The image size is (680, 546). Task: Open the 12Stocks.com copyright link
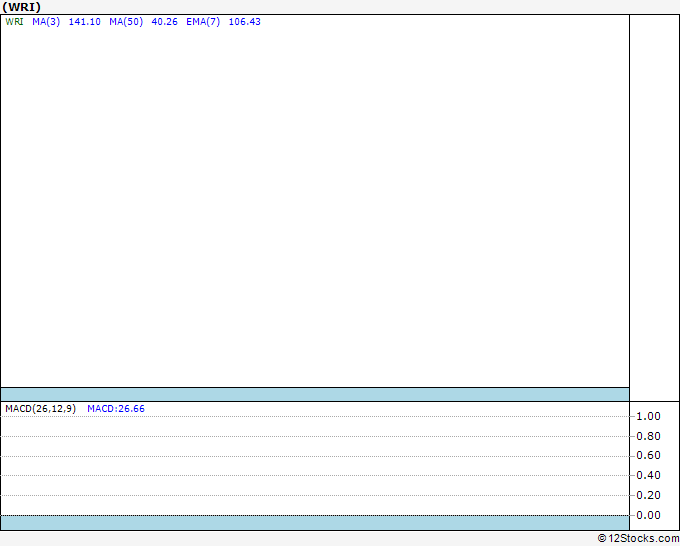638,539
